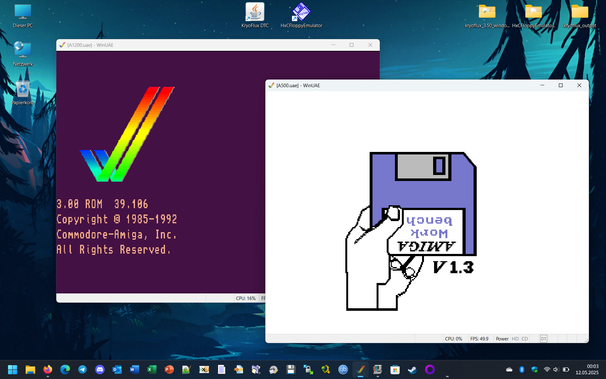Open Telegram from the taskbar
Viewport: 606px width, 379px height.
(82, 370)
